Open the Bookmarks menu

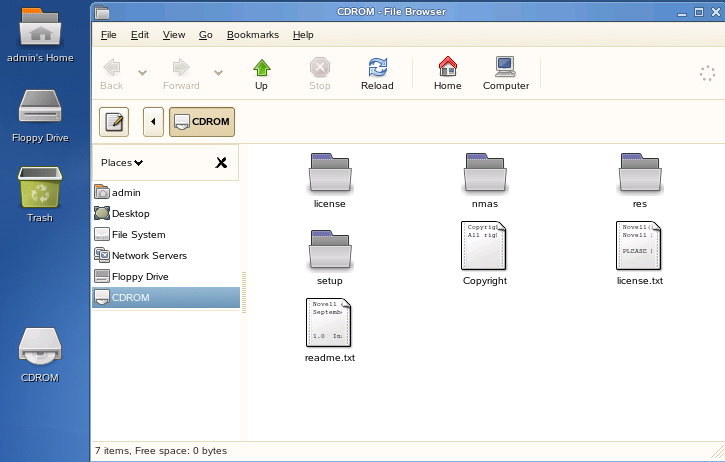(253, 35)
